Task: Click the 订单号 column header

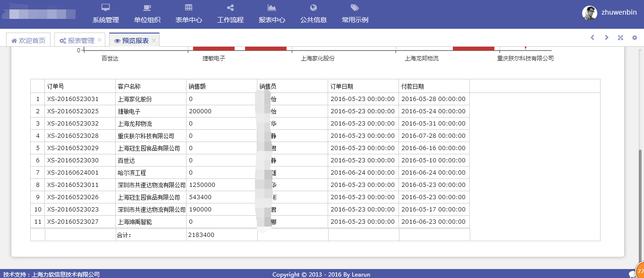Action: [80, 86]
